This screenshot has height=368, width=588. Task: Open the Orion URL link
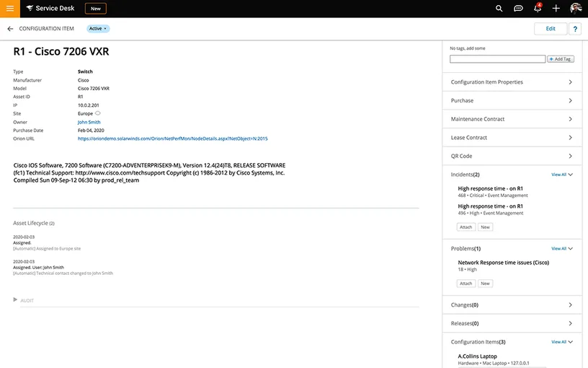pos(172,139)
